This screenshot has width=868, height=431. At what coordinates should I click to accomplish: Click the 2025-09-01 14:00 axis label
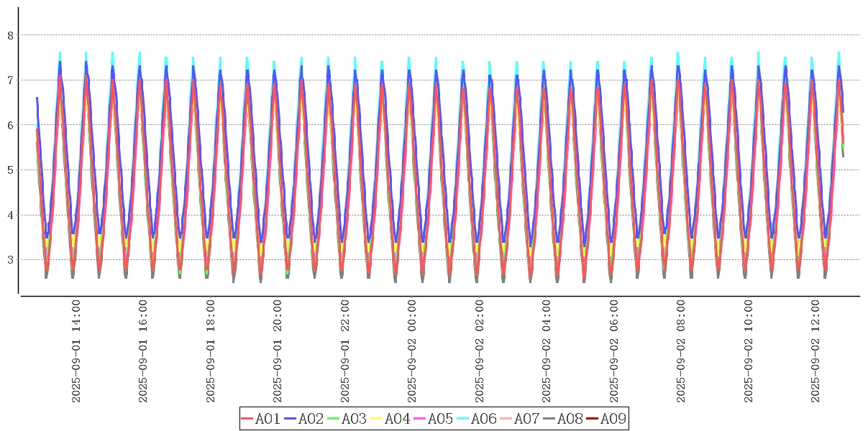(x=76, y=351)
